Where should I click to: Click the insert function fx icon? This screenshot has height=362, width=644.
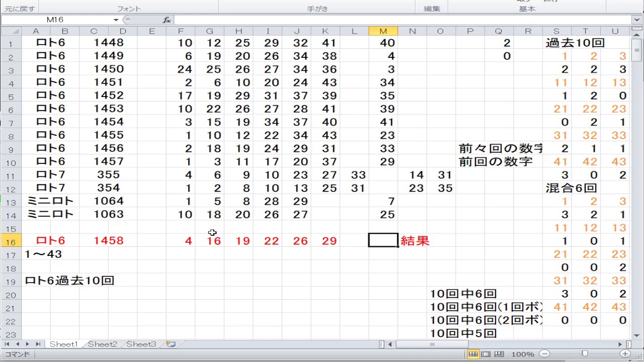click(x=167, y=20)
